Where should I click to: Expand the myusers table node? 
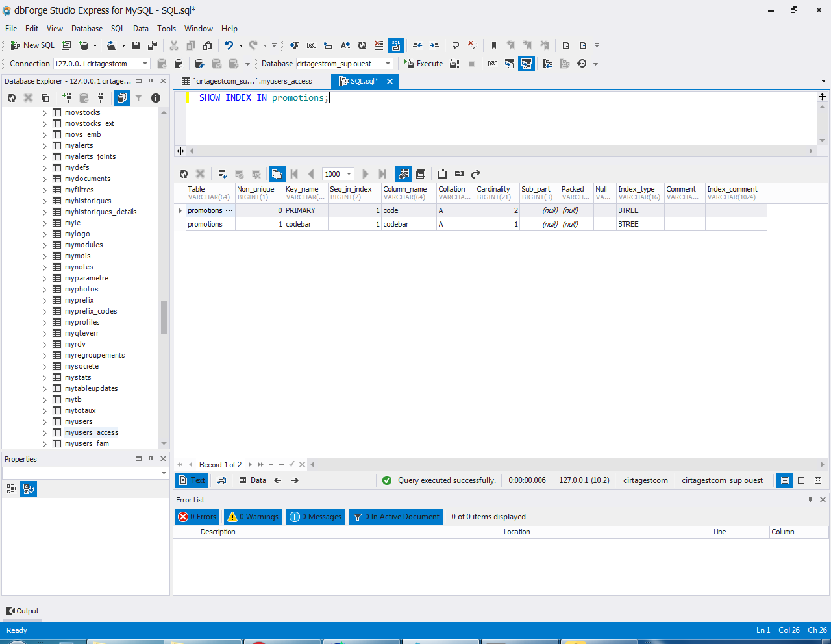(45, 422)
